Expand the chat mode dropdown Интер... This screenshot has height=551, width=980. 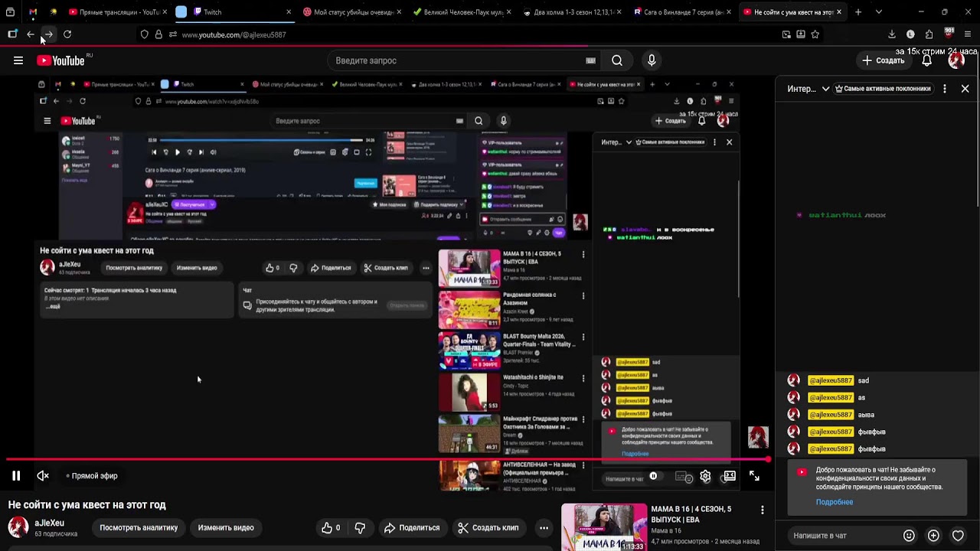808,89
